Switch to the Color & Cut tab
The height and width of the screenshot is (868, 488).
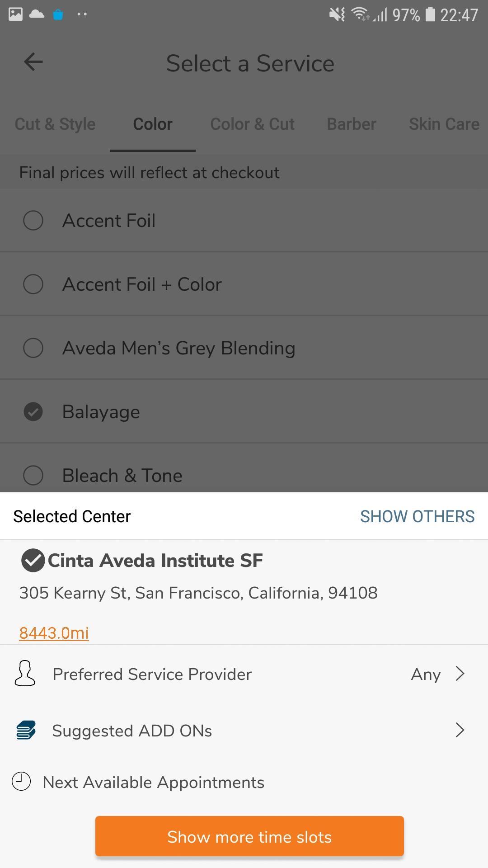coord(253,124)
